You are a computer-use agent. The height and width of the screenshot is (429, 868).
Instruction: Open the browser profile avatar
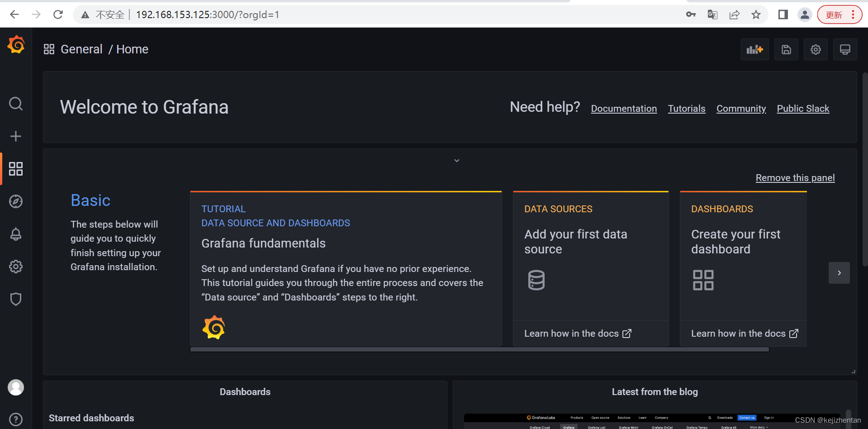click(805, 14)
